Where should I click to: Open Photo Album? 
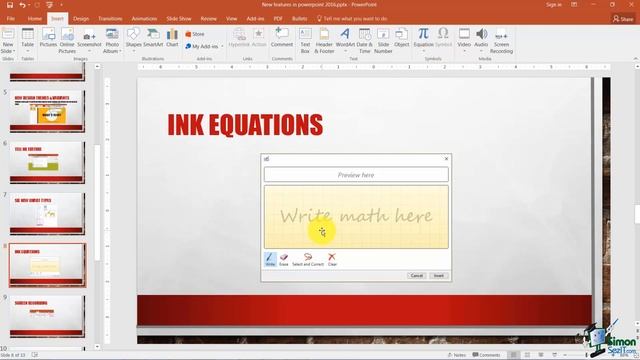[x=112, y=41]
